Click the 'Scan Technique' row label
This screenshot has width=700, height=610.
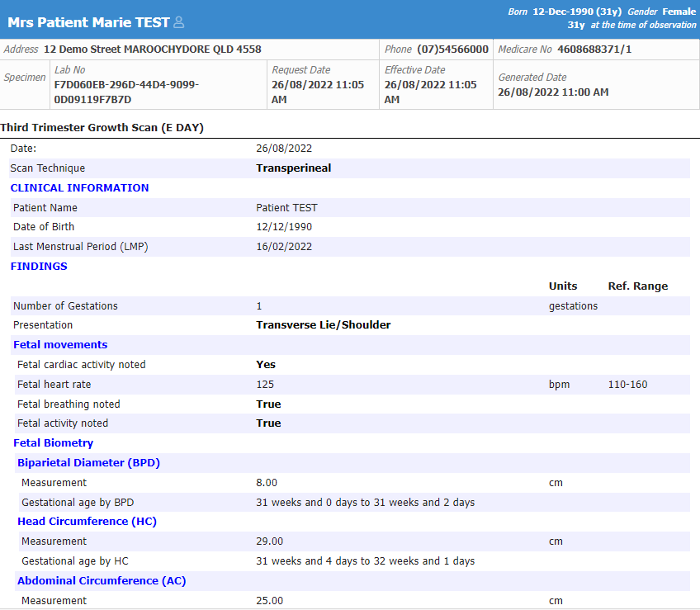click(47, 168)
